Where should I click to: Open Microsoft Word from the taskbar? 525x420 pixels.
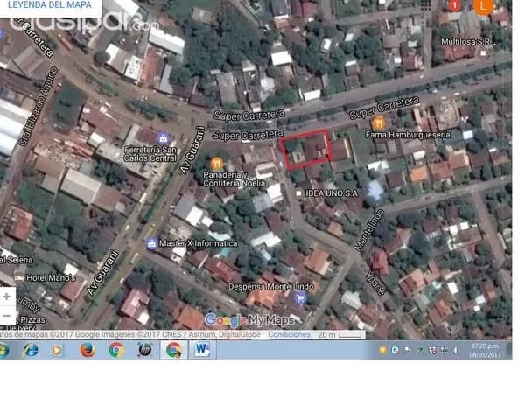[202, 350]
